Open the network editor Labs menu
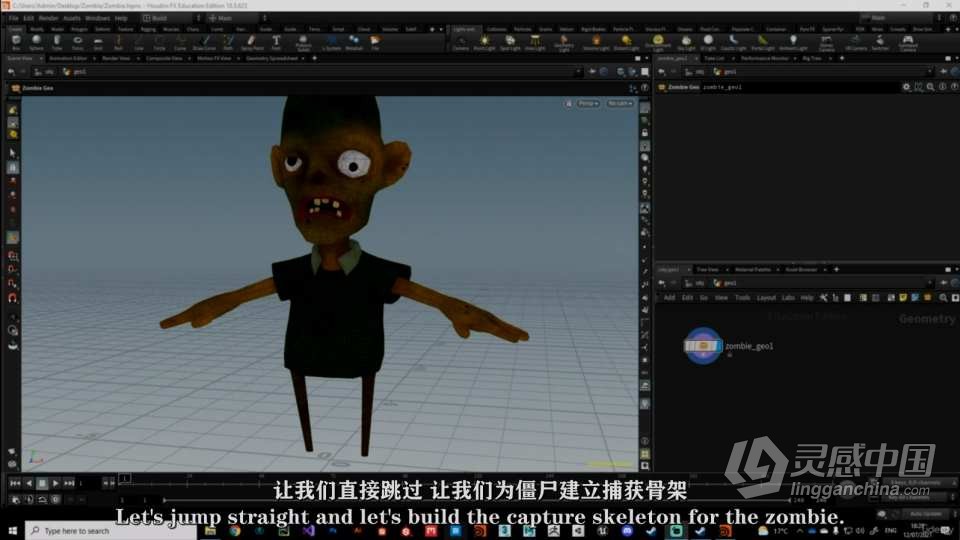This screenshot has width=960, height=540. [x=788, y=298]
